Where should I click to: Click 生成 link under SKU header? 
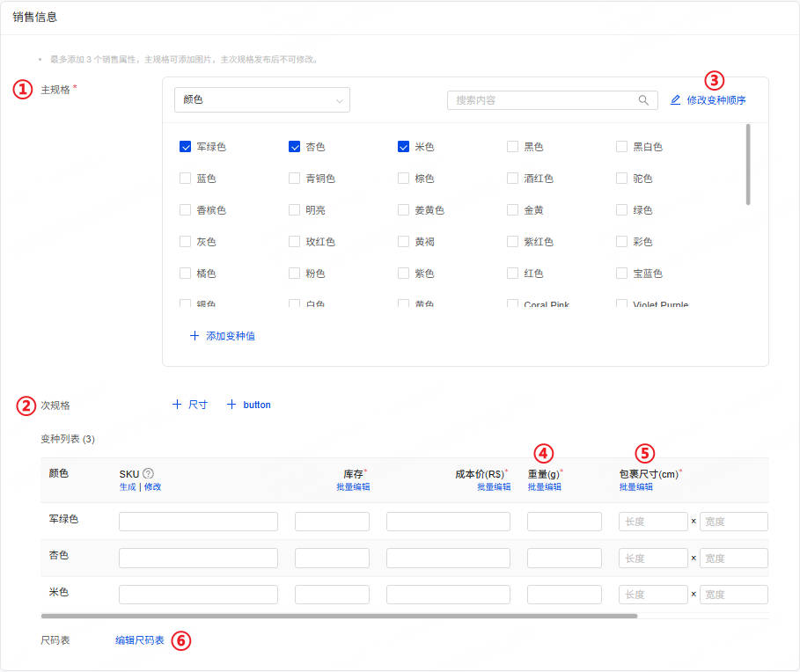(x=128, y=487)
